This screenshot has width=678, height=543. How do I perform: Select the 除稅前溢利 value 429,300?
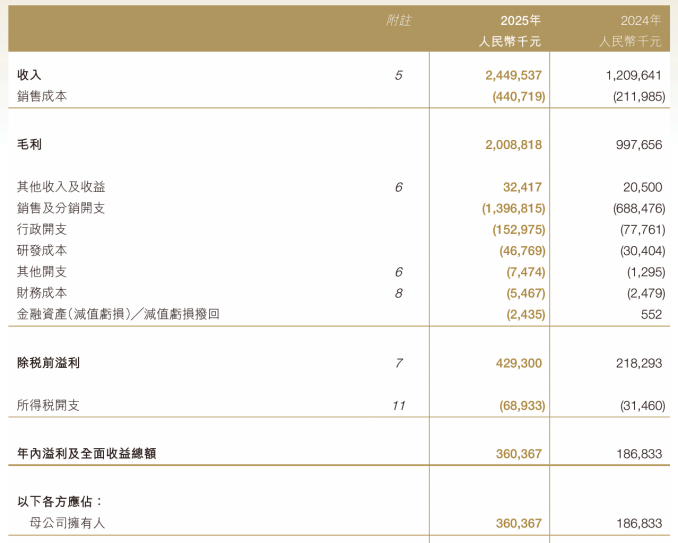518,363
